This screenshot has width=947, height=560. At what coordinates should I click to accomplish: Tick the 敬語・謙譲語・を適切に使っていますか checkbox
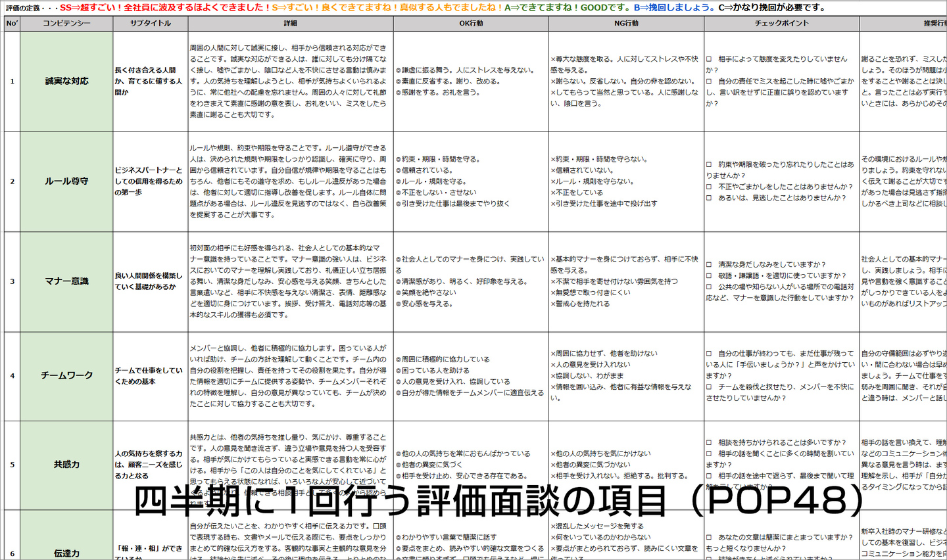709,276
